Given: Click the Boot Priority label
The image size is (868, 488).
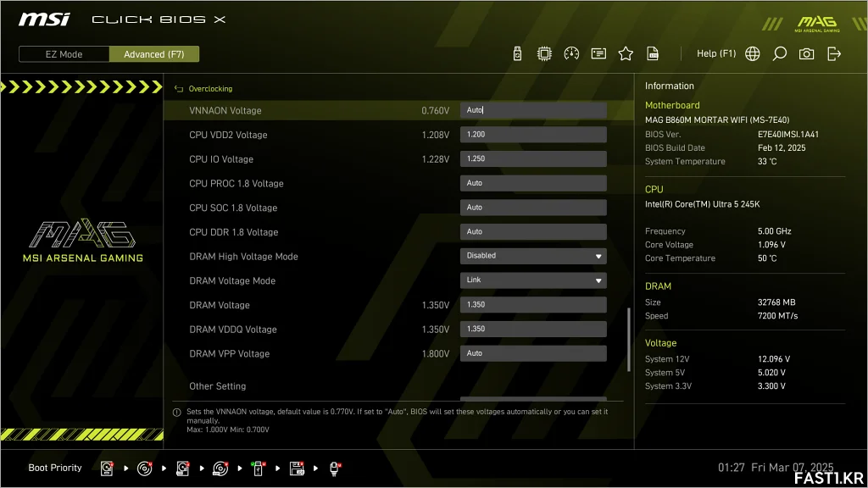Looking at the screenshot, I should point(55,468).
